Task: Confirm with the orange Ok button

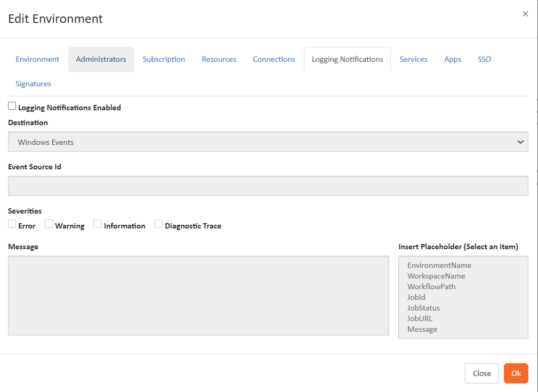Action: point(516,373)
